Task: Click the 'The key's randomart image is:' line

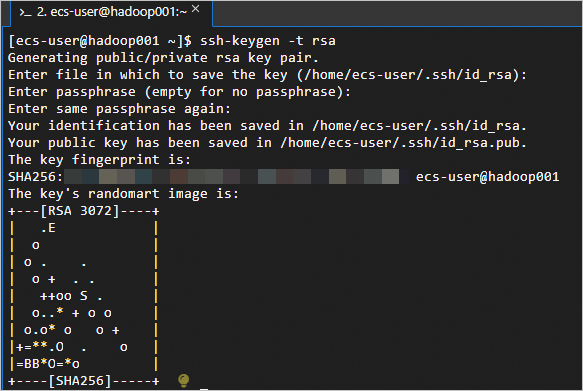Action: [123, 194]
